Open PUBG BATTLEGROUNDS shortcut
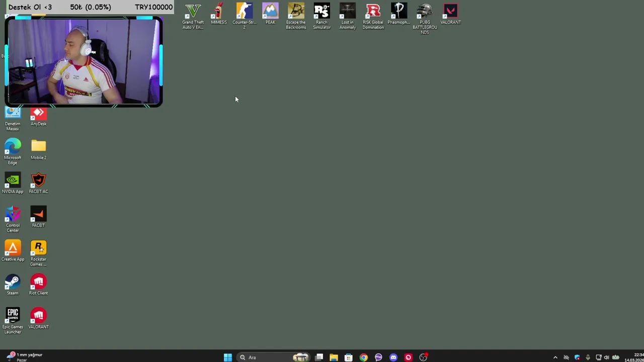 (x=425, y=19)
